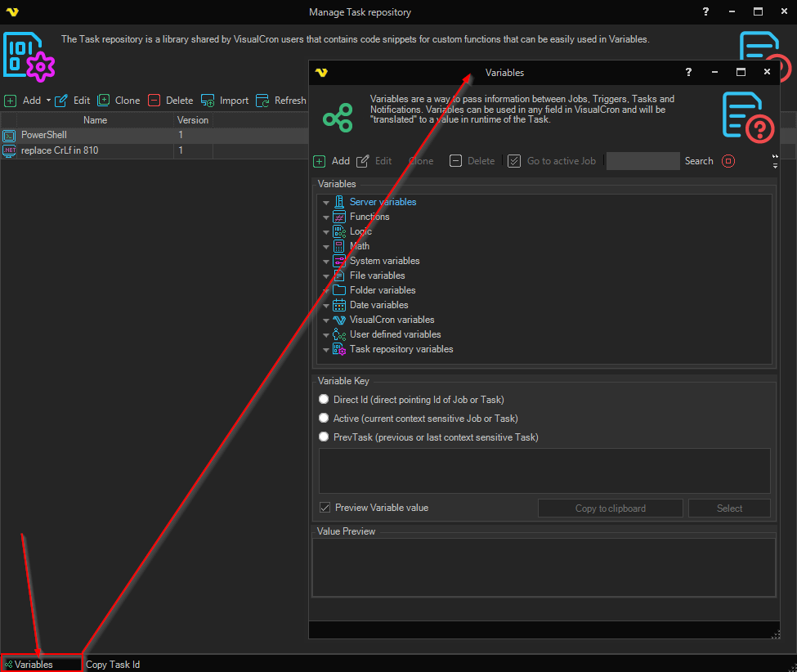This screenshot has height=672, width=797.
Task: Click the red Delete icon in repository toolbar
Action: tap(154, 101)
